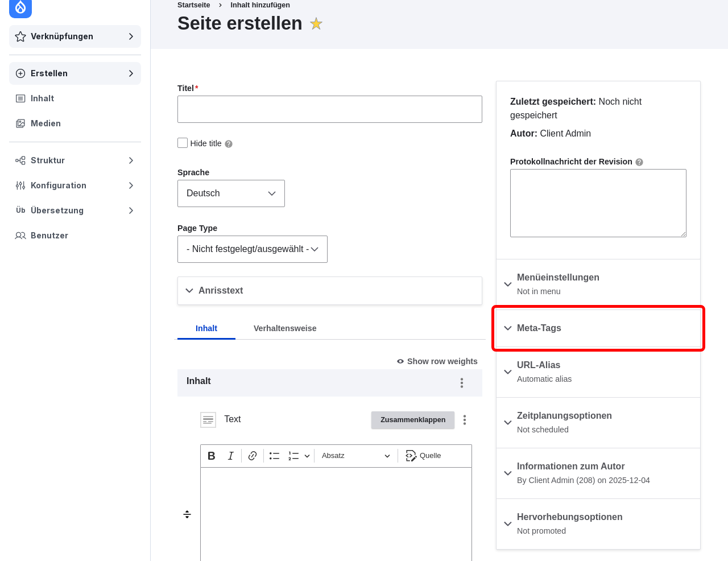
Task: Open the Sprache dropdown
Action: click(231, 193)
